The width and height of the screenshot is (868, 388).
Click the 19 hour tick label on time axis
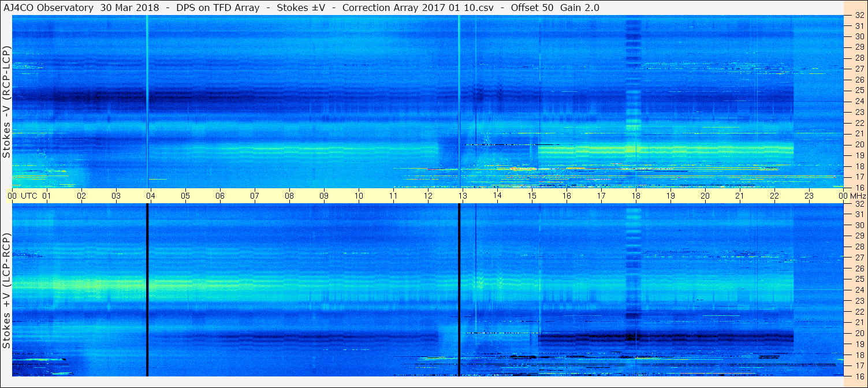670,196
